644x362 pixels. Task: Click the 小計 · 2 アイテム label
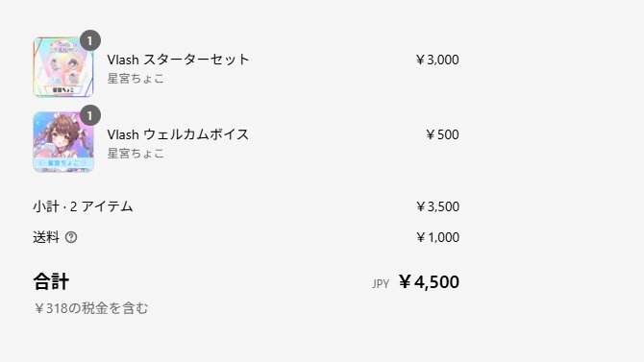tap(83, 206)
